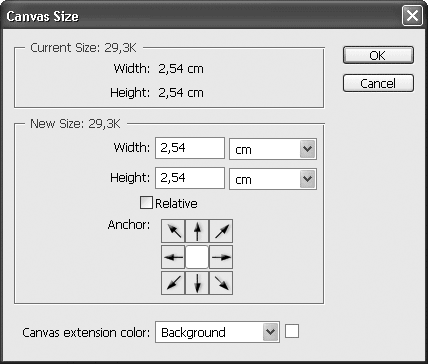Open the Width units dropdown
Screen dimensions: 428x364
(x=273, y=149)
